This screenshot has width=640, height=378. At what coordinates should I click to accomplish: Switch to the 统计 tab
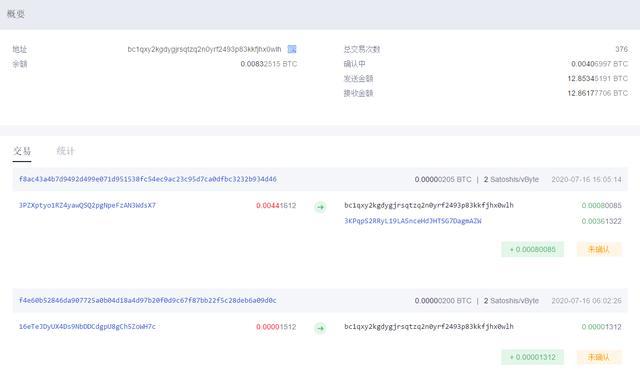pyautogui.click(x=65, y=151)
